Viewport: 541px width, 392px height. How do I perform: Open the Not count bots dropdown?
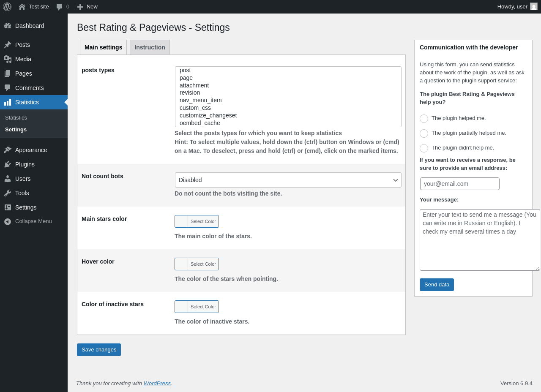tap(288, 180)
